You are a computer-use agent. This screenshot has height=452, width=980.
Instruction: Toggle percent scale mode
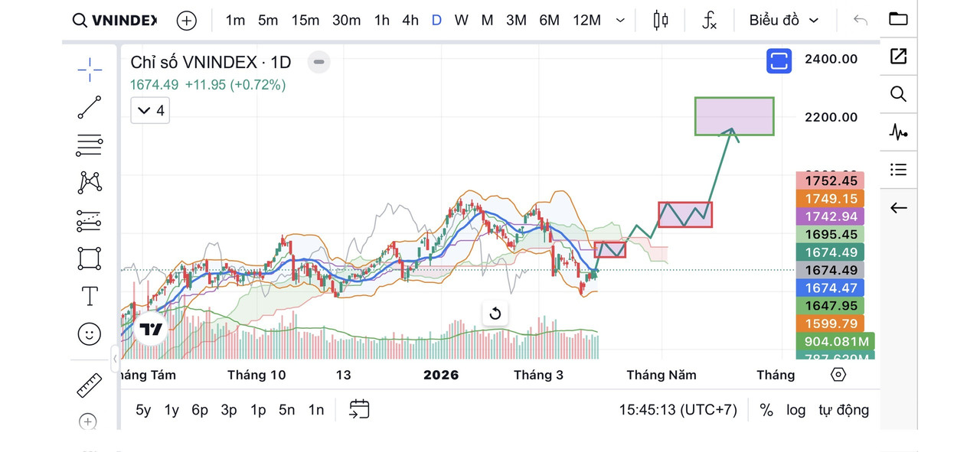pyautogui.click(x=766, y=410)
